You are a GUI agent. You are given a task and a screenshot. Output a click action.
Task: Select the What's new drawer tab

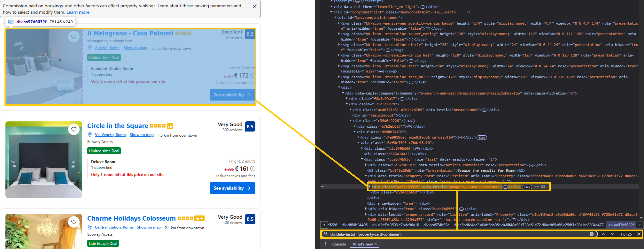tap(363, 244)
